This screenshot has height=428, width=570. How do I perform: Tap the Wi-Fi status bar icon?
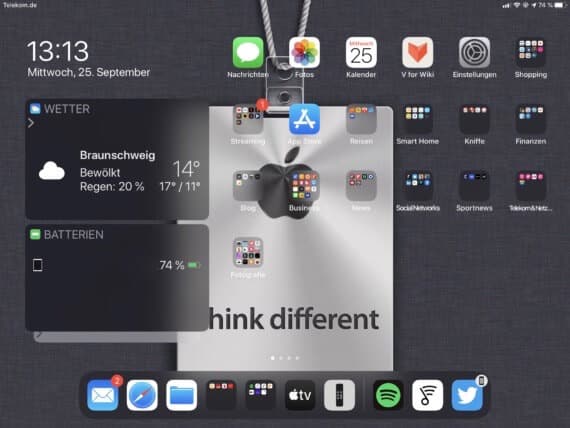pos(517,5)
